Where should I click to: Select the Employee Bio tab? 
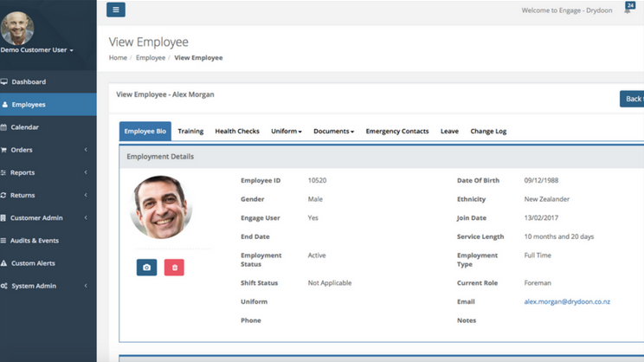click(145, 131)
